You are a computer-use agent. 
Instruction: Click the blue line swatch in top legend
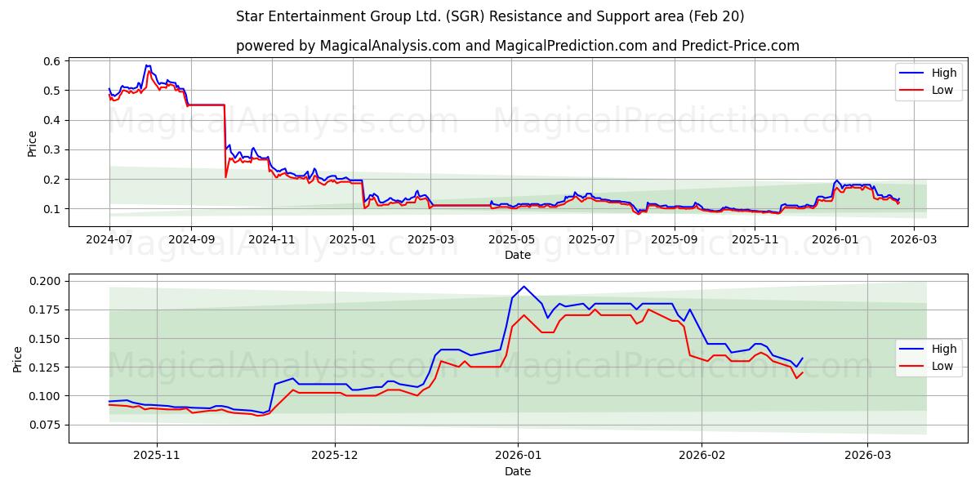coord(912,73)
